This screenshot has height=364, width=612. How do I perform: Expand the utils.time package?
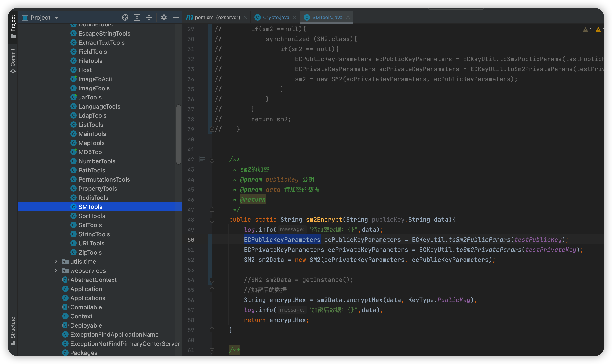click(56, 261)
